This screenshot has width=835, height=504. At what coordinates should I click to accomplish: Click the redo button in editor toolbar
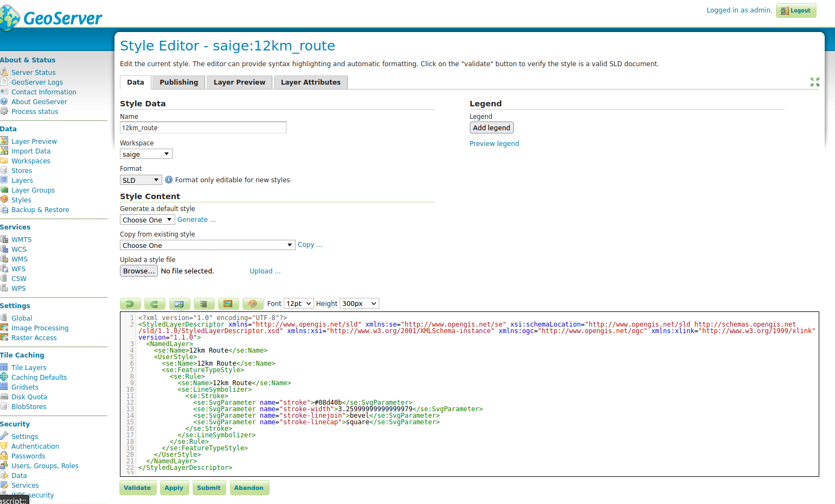(155, 304)
